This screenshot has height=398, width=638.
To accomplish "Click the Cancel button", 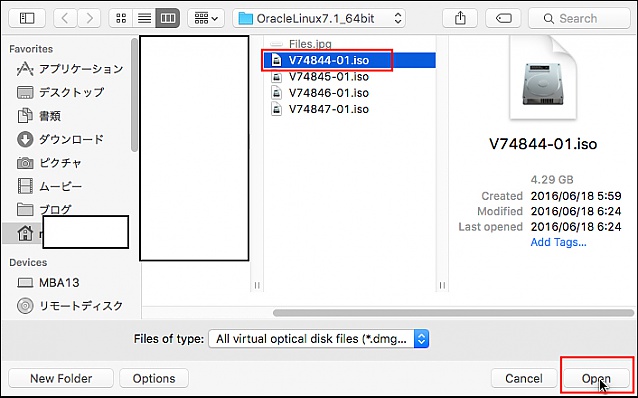I will (524, 378).
